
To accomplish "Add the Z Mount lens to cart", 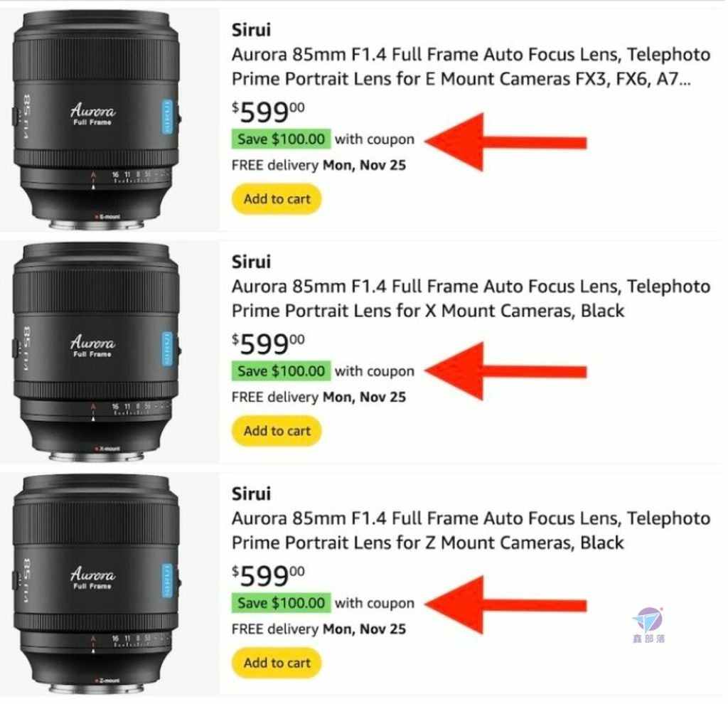I will tap(277, 663).
